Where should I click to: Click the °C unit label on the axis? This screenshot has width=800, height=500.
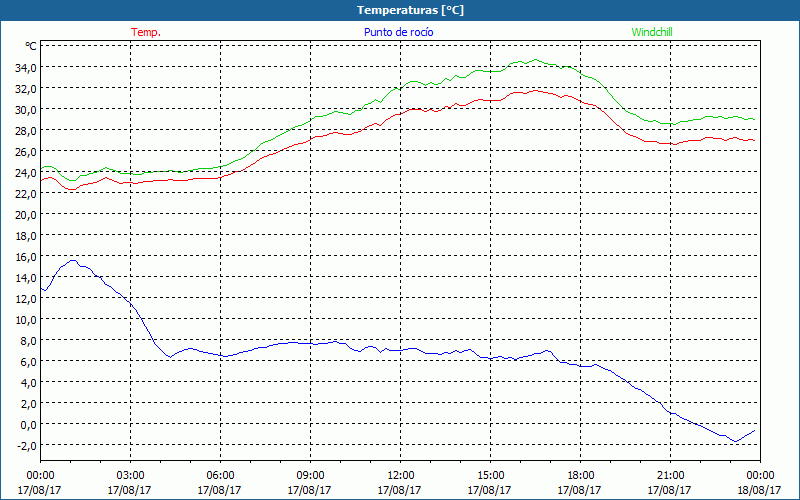(x=31, y=46)
